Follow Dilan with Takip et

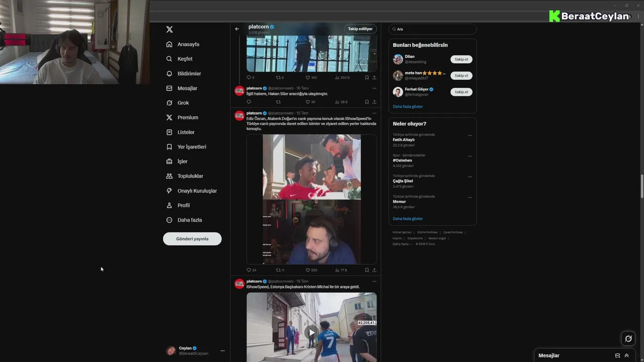[461, 59]
